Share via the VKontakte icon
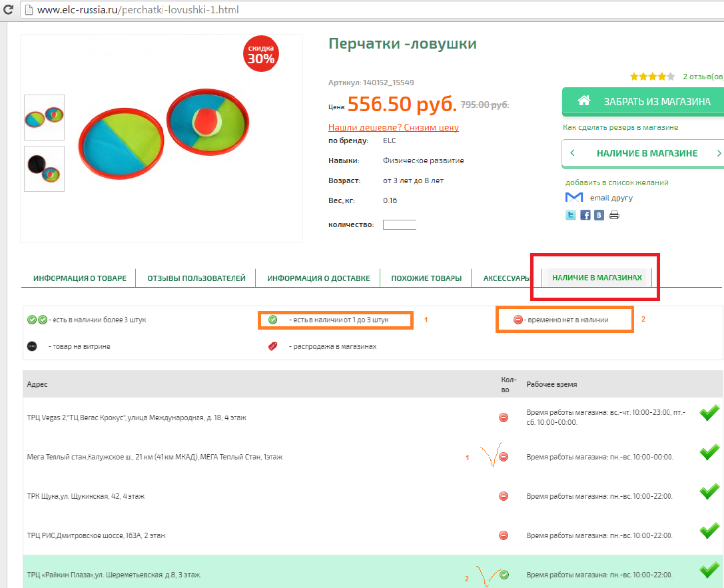Viewport: 724px width, 588px height. coord(599,215)
